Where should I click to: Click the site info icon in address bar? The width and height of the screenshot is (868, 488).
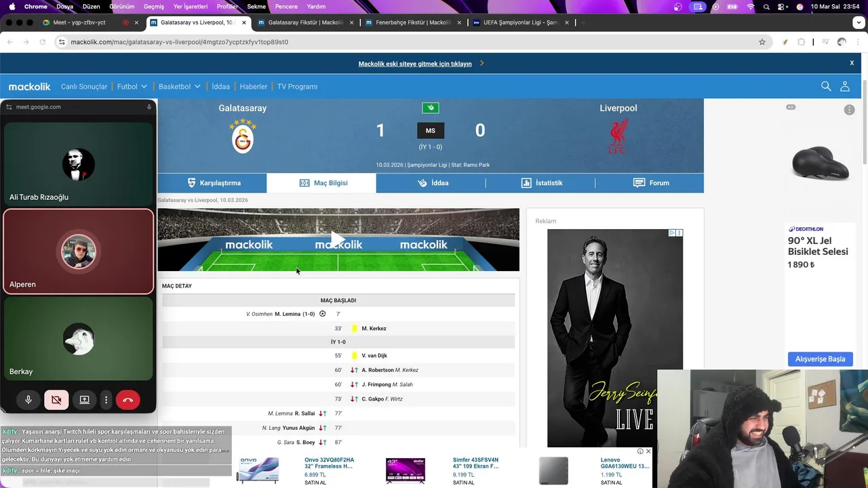[62, 42]
